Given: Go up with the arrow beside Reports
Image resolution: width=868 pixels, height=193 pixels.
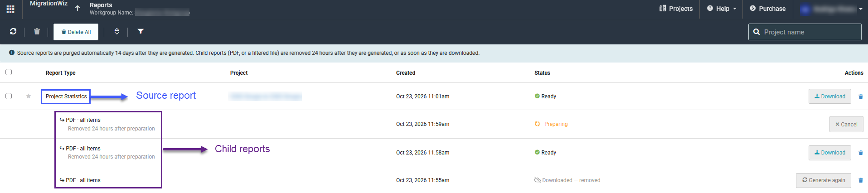Looking at the screenshot, I should tap(78, 8).
